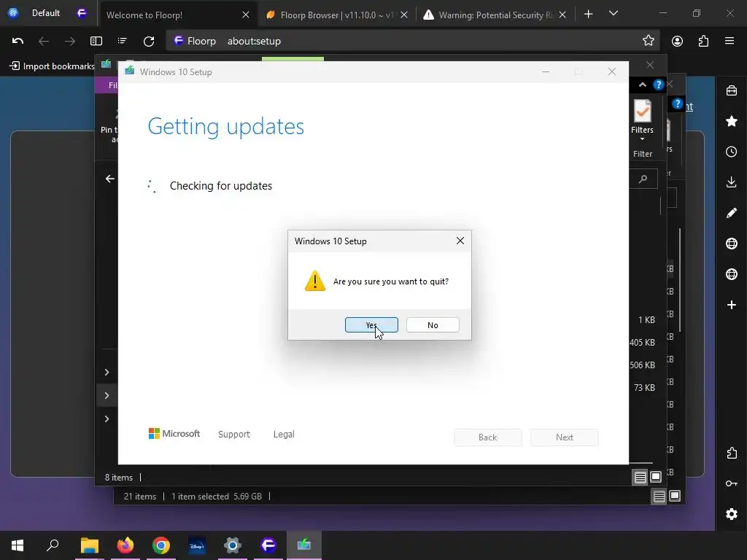
Task: Open Floorp from the taskbar
Action: point(268,545)
